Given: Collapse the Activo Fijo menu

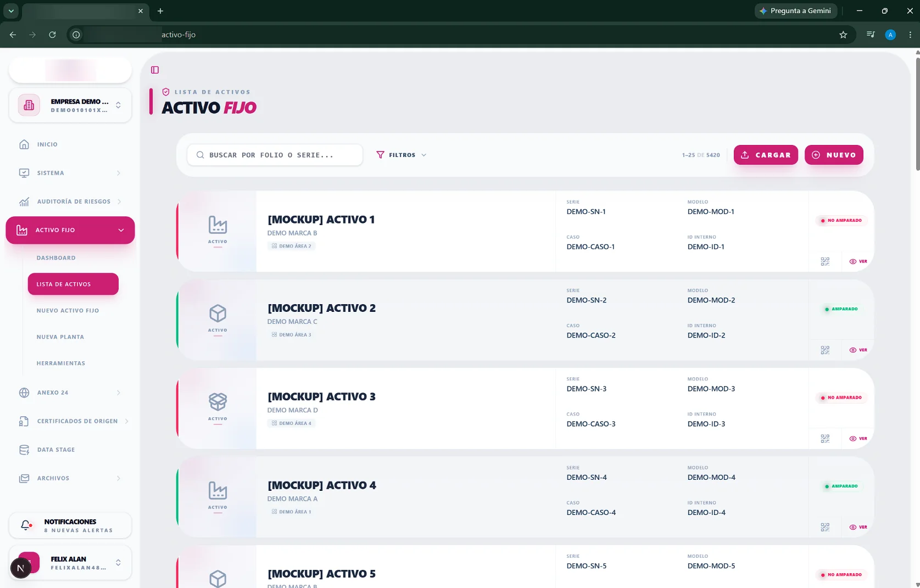Looking at the screenshot, I should click(70, 230).
